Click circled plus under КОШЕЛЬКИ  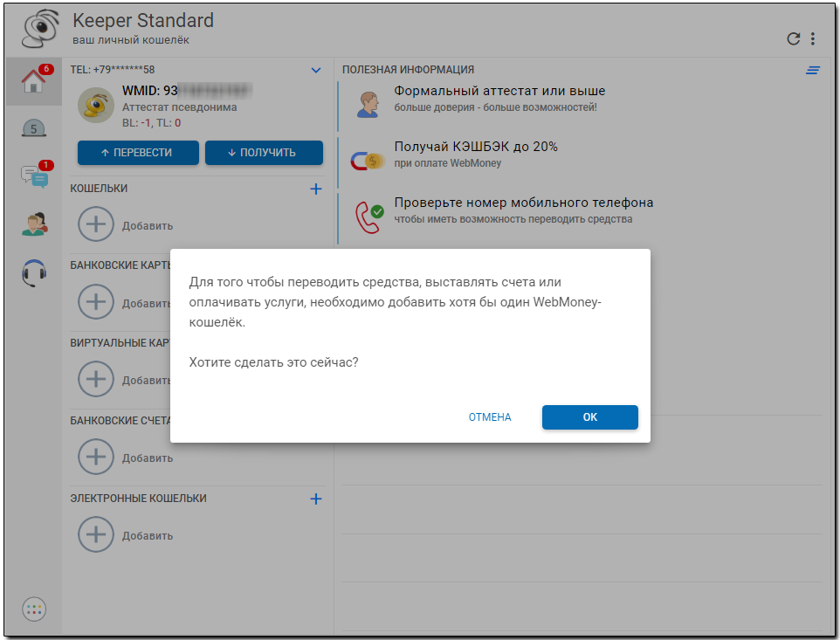pos(96,224)
